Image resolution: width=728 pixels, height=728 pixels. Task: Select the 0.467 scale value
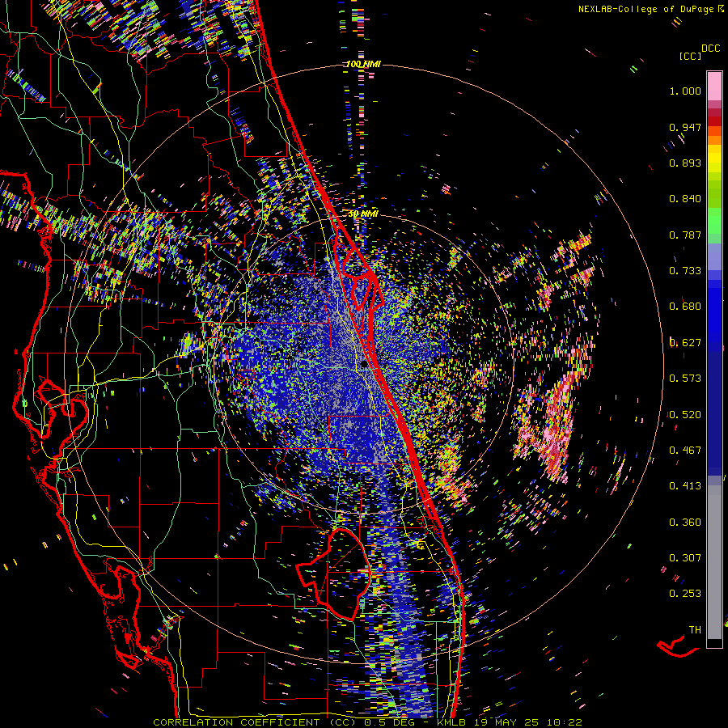coord(685,451)
